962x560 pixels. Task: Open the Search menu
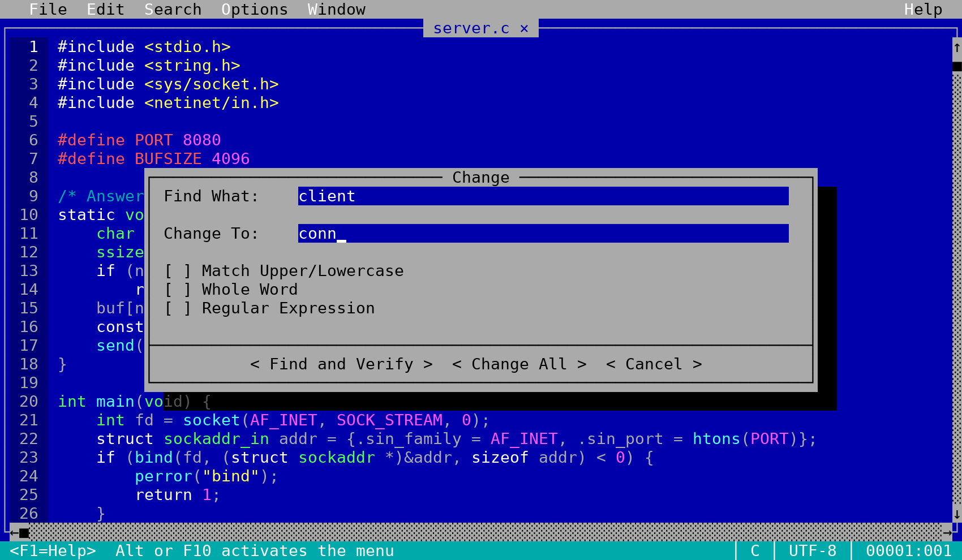click(x=173, y=10)
